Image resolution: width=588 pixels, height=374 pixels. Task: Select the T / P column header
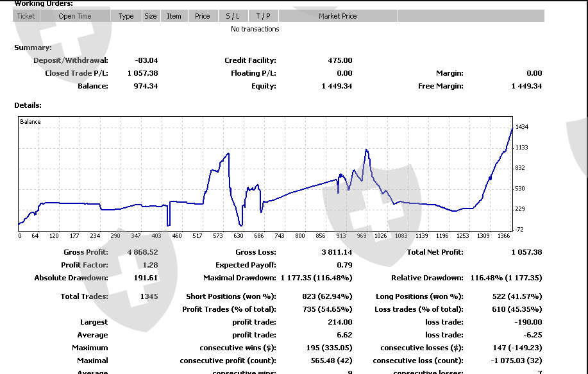263,16
